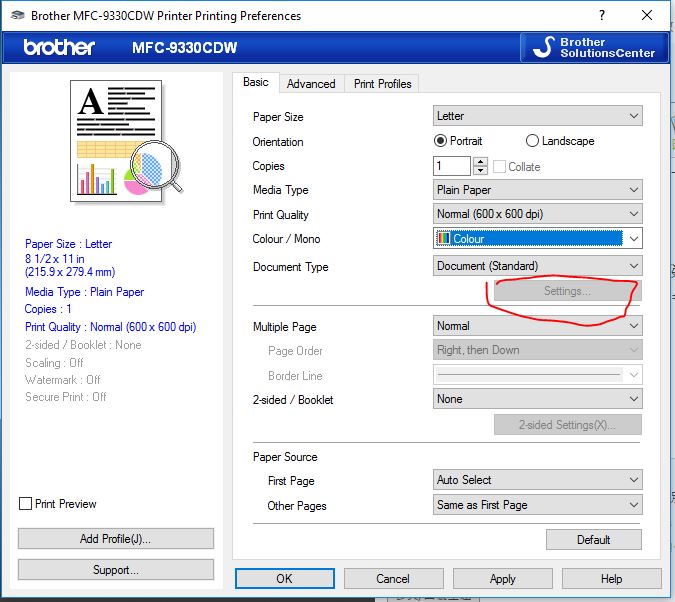Open the First Page paper source dropdown

point(538,480)
